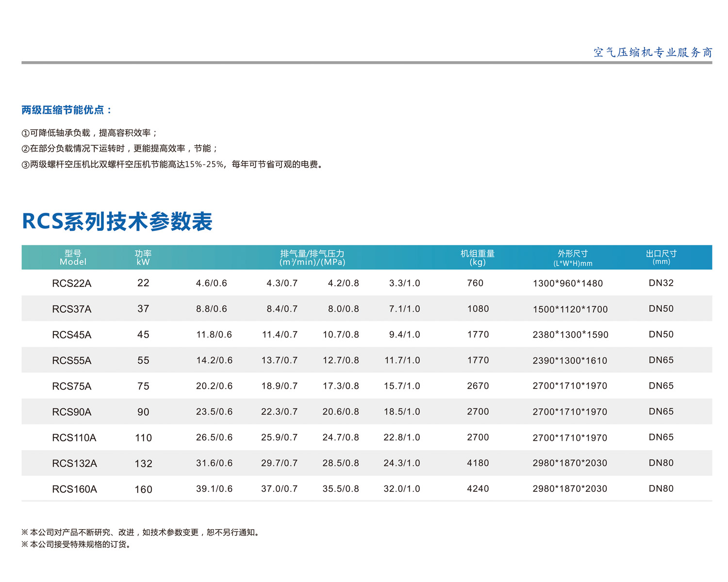Click the DN32 outlet size cell

(661, 283)
